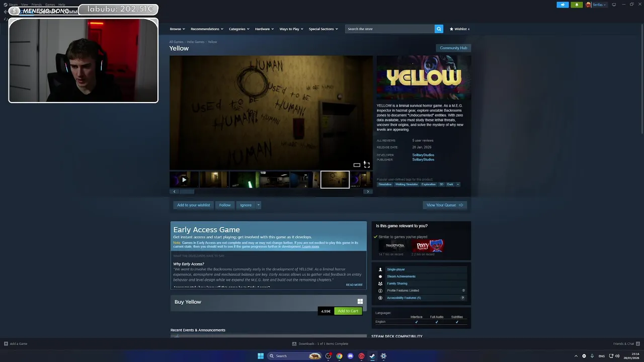
Task: Open the Simulation tag
Action: 385,185
